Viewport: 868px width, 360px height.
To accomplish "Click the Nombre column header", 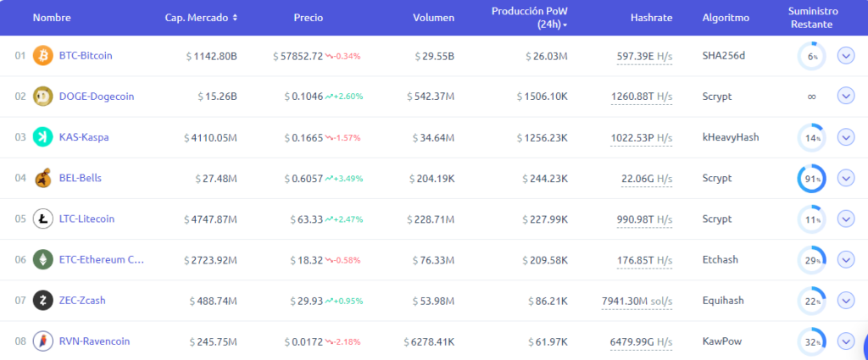I will pyautogui.click(x=52, y=18).
